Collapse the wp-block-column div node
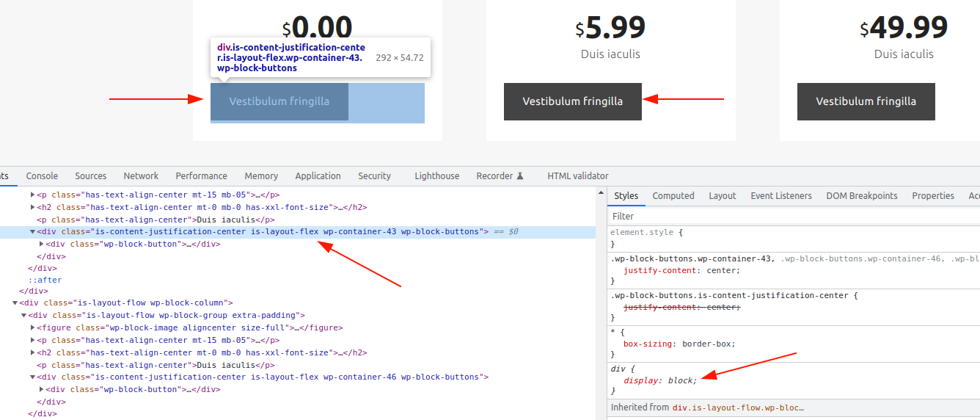 click(15, 303)
